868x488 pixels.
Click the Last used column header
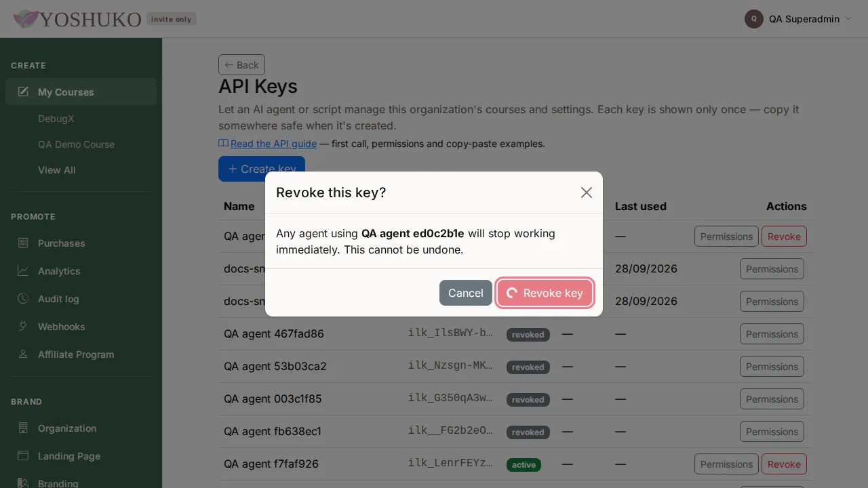[x=641, y=206]
